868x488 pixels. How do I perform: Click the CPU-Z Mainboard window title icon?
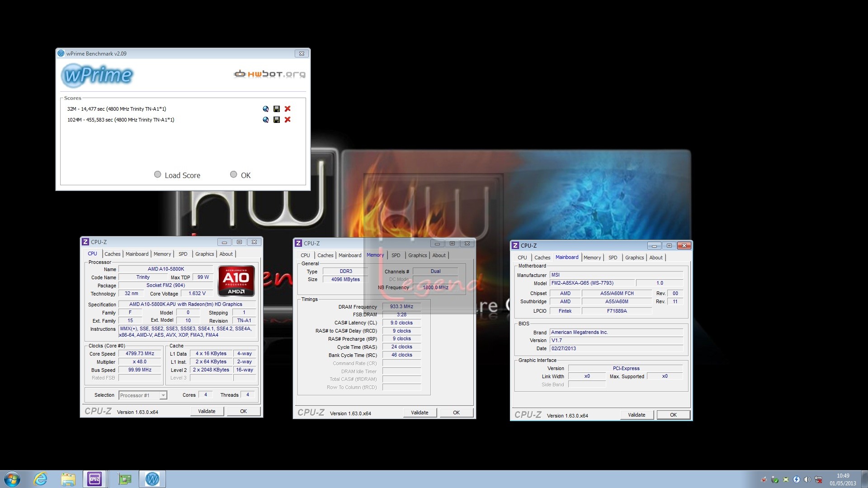click(515, 245)
